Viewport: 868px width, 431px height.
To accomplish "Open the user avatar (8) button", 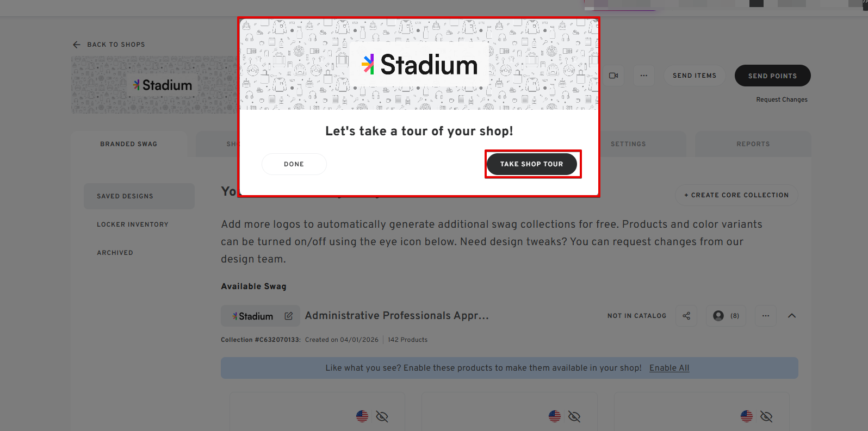I will coord(726,316).
